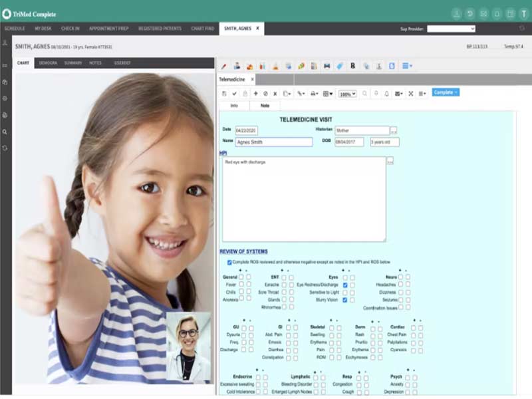Viewport: 532px width, 399px height.
Task: Click the expand fullscreen icon in note toolbar
Action: [411, 94]
